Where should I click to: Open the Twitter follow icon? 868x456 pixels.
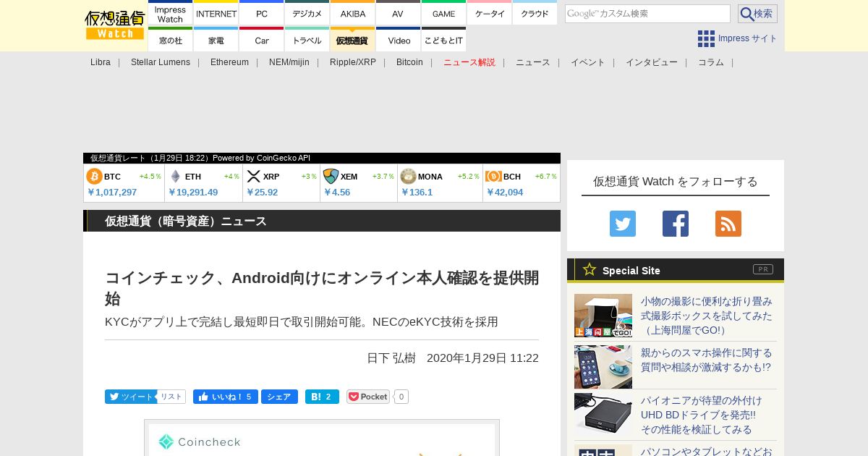(x=623, y=224)
